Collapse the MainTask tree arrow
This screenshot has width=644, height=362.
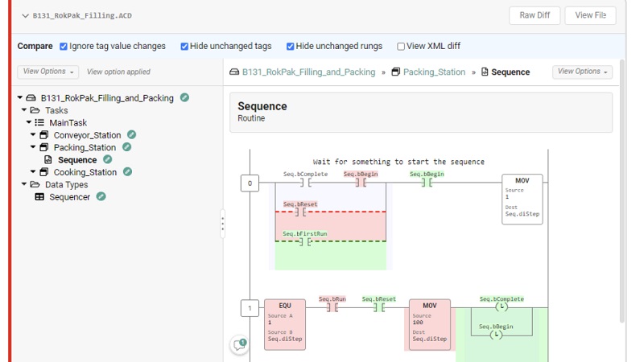28,122
